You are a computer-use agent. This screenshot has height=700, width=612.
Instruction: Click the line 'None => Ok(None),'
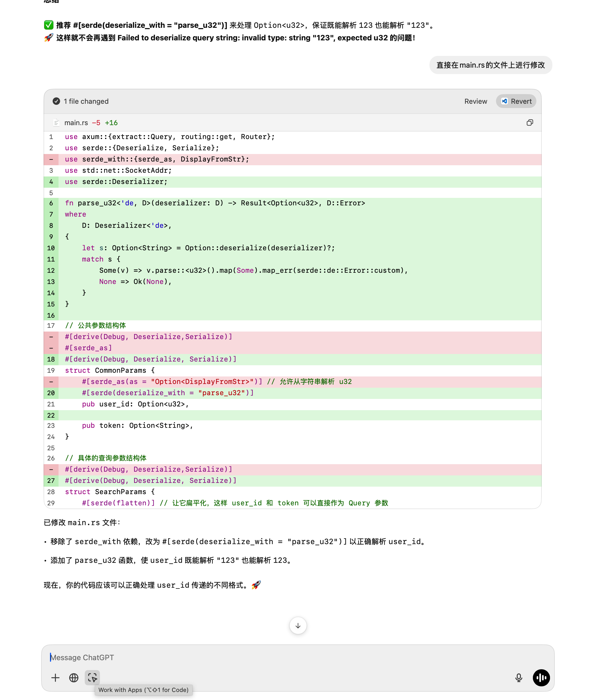point(292,282)
